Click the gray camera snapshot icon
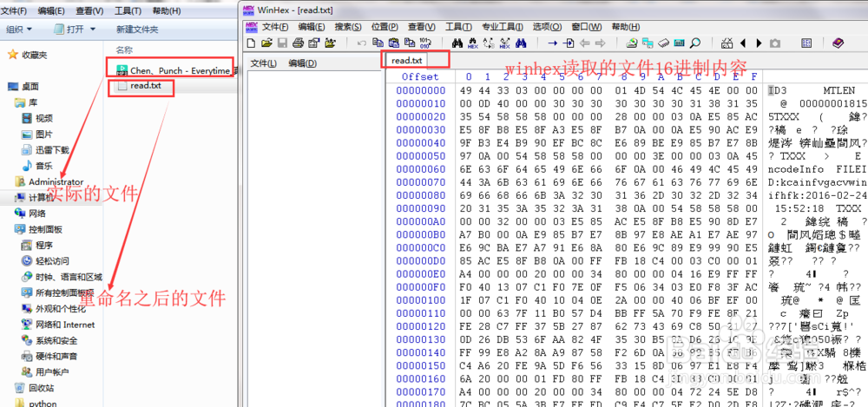 point(775,43)
